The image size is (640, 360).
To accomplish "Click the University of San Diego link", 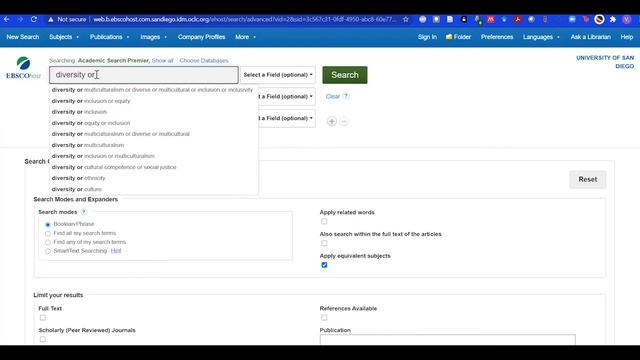I will click(605, 62).
